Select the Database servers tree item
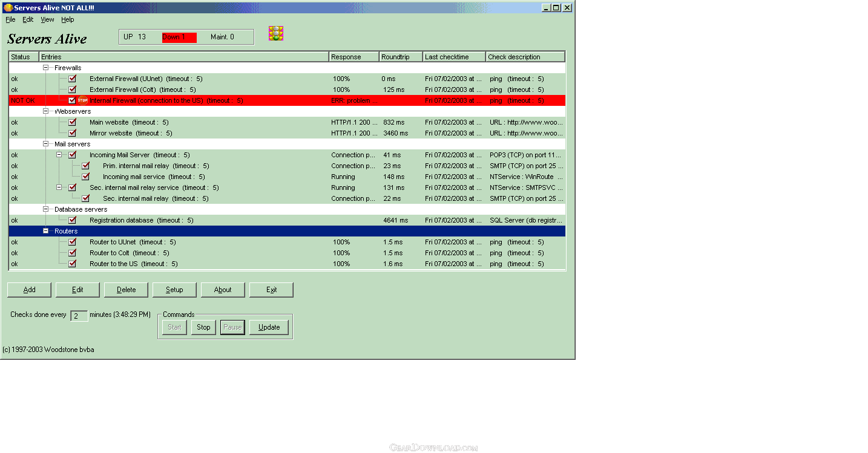Screen dimensions: 868x453 (x=81, y=209)
